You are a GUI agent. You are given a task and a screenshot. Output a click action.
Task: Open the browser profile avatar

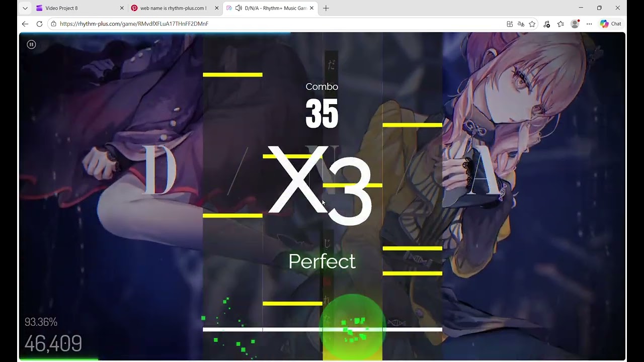pyautogui.click(x=575, y=24)
